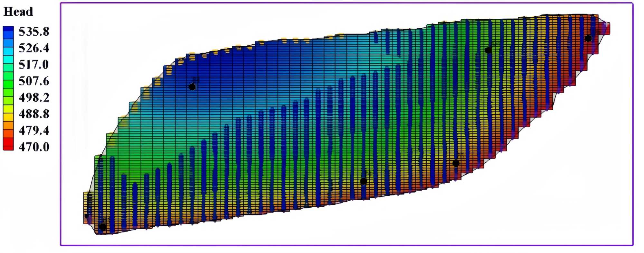644x253 pixels.
Task: Click the dark blue 535.8 legend swatch
Action: pos(8,31)
